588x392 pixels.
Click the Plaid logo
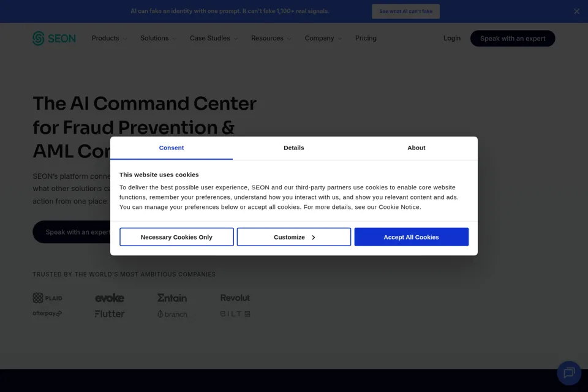pyautogui.click(x=47, y=298)
